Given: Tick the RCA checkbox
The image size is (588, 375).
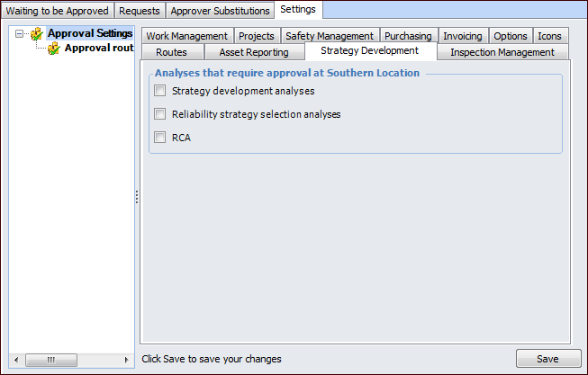Looking at the screenshot, I should point(160,138).
